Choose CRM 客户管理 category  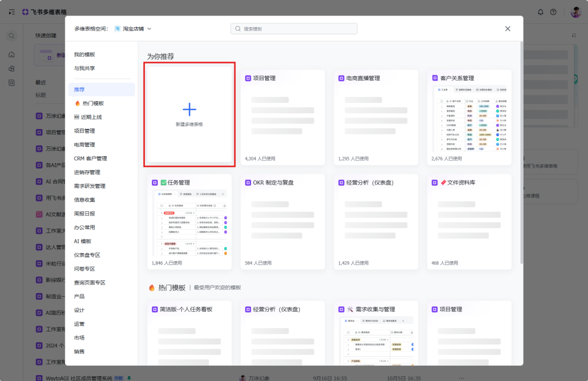90,158
